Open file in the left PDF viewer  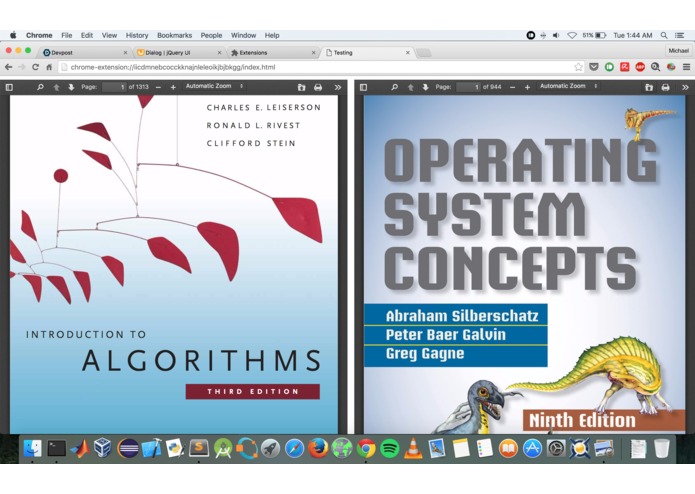[301, 87]
